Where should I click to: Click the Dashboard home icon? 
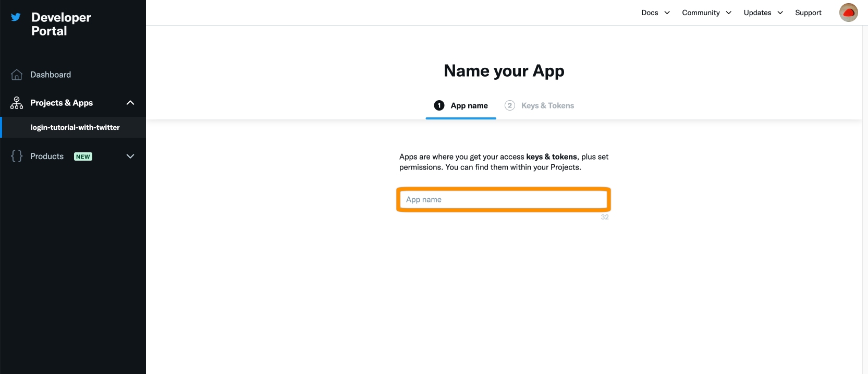pos(17,75)
